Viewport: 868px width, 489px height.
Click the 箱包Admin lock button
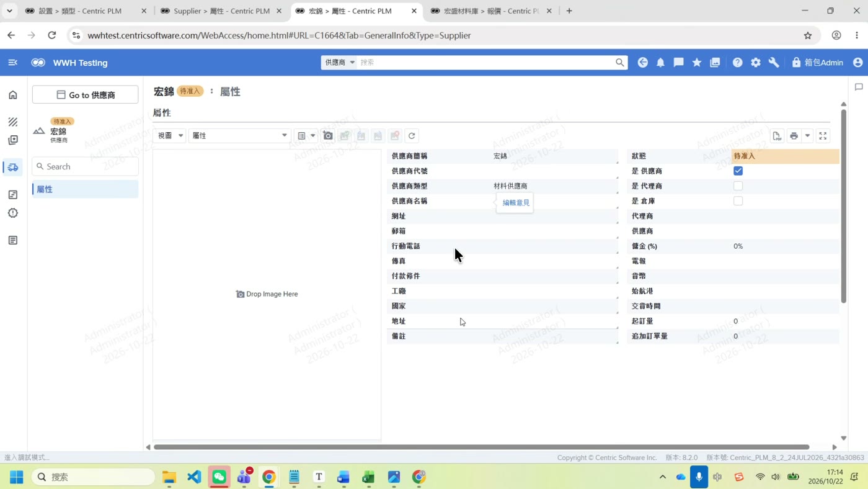click(817, 63)
